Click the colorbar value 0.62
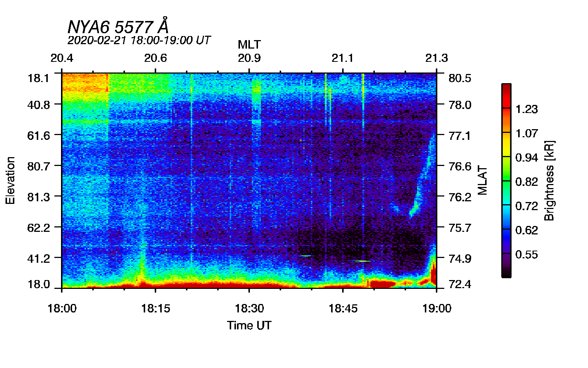The width and height of the screenshot is (588, 368). [526, 230]
